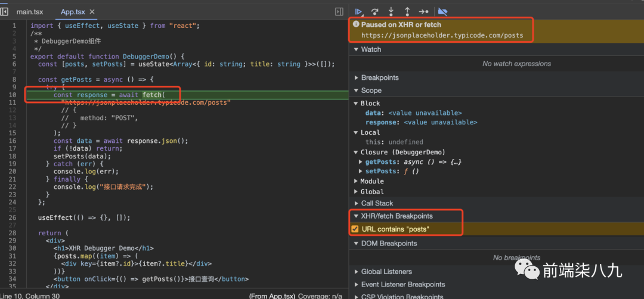The width and height of the screenshot is (644, 299).
Task: Toggle the file navigator sidebar icon
Action: tap(4, 11)
